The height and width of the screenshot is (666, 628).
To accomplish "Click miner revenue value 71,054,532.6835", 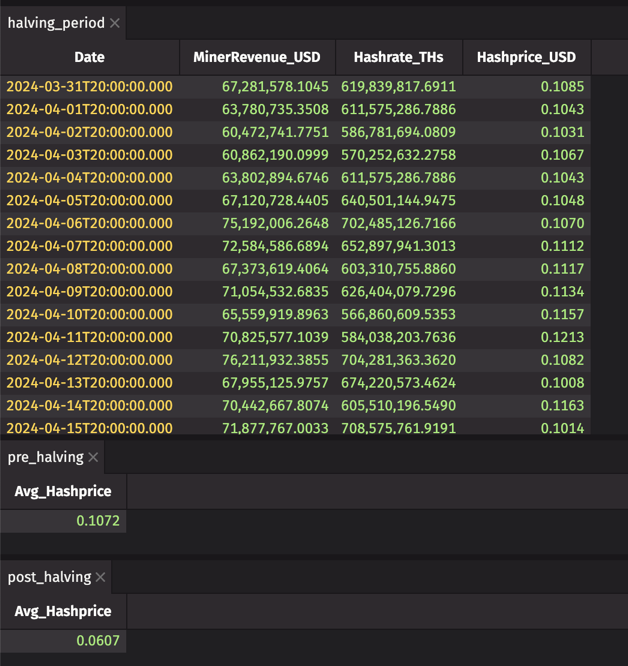I will click(x=275, y=292).
